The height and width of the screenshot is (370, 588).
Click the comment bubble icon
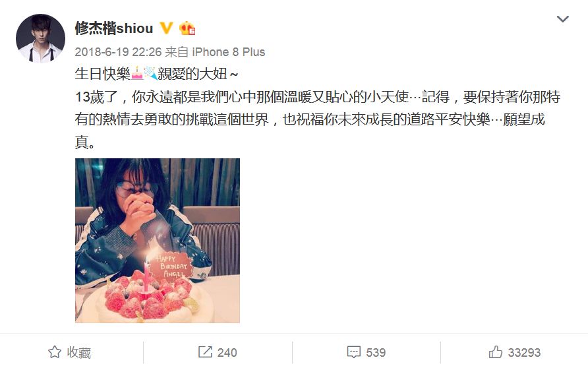pyautogui.click(x=353, y=352)
